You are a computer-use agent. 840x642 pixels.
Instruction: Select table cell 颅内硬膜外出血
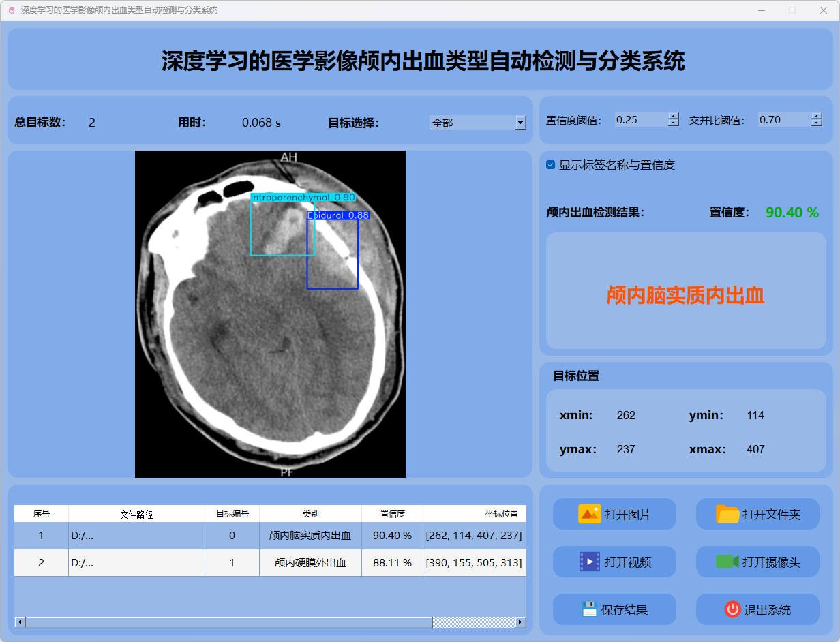(311, 563)
